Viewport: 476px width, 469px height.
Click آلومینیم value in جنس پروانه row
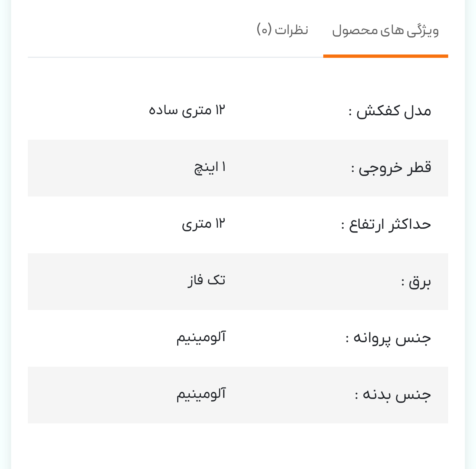[x=201, y=337]
